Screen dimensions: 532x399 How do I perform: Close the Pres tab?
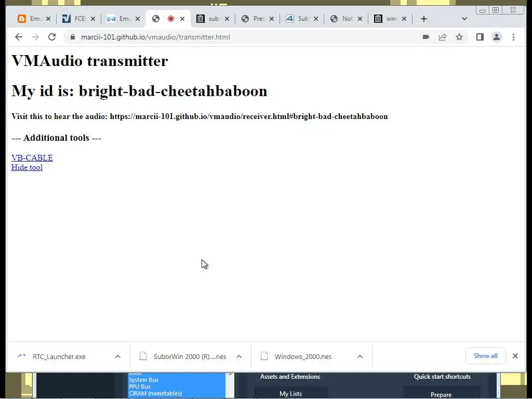[x=271, y=19]
